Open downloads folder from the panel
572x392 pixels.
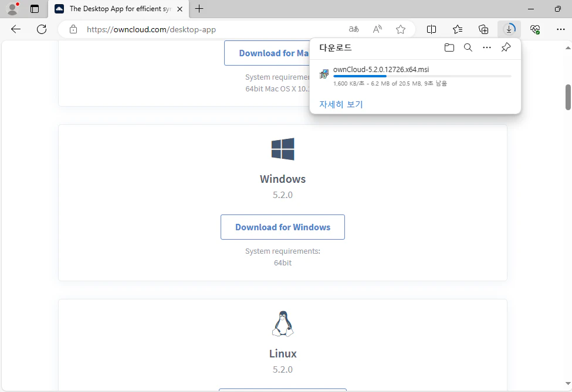pos(449,47)
